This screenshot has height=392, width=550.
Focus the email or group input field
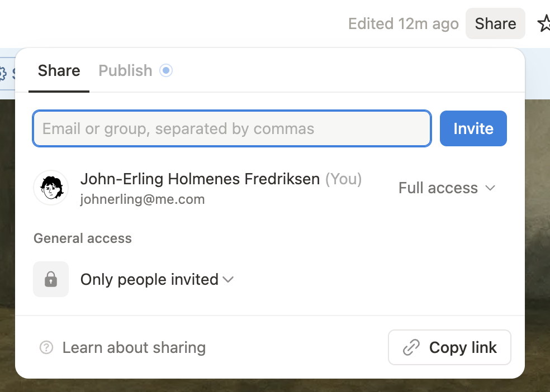[x=232, y=129]
